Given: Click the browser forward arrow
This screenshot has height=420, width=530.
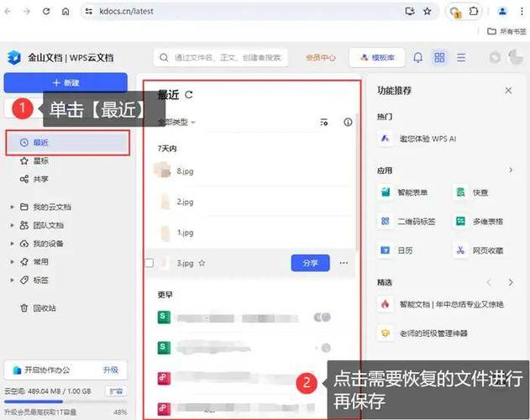Looking at the screenshot, I should [27, 12].
